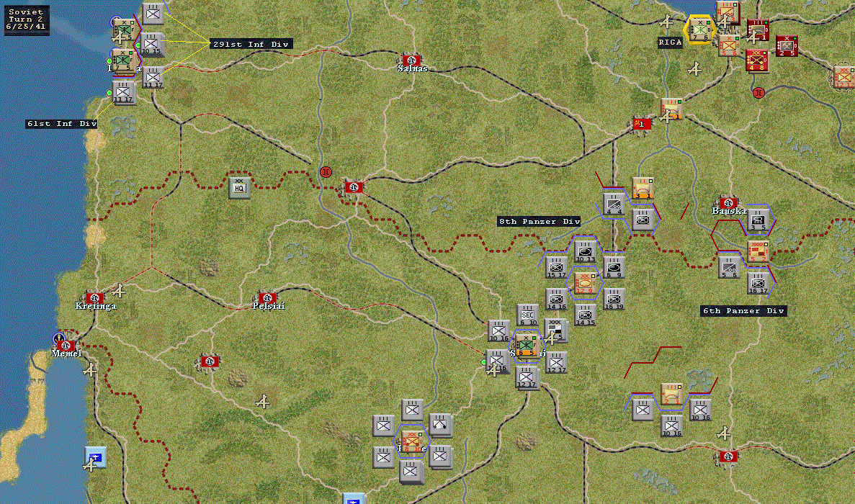Screen dimensions: 855x504
Task: Select the German panzer 6-9 regiment
Action: point(614,267)
